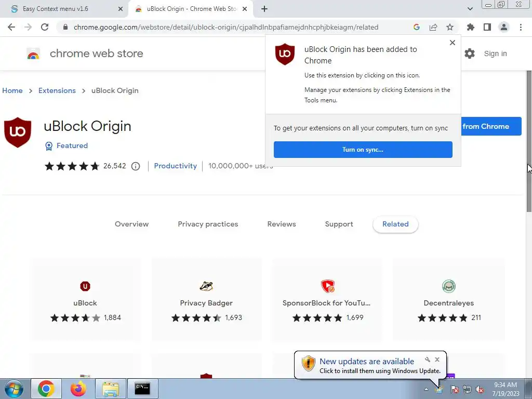The width and height of the screenshot is (532, 399).
Task: Toggle the side panel icon
Action: (487, 27)
